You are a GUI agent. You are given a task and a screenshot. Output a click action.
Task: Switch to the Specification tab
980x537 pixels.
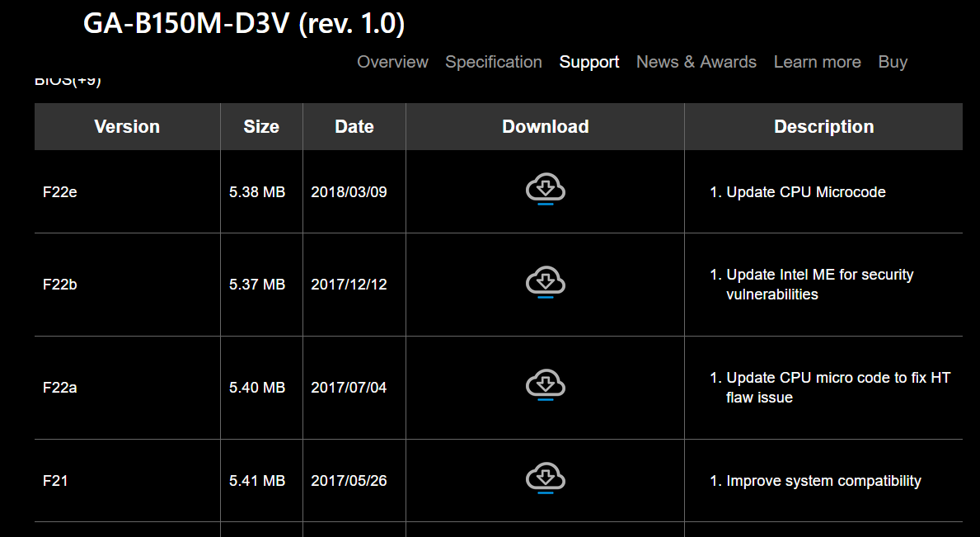click(x=494, y=62)
